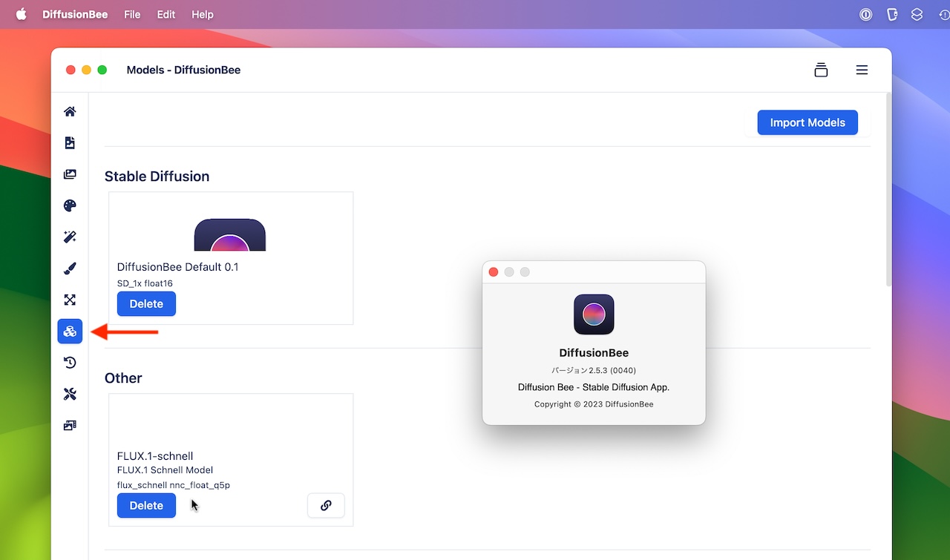Image resolution: width=950 pixels, height=560 pixels.
Task: Open the hamburger menu in title bar
Action: [x=862, y=70]
